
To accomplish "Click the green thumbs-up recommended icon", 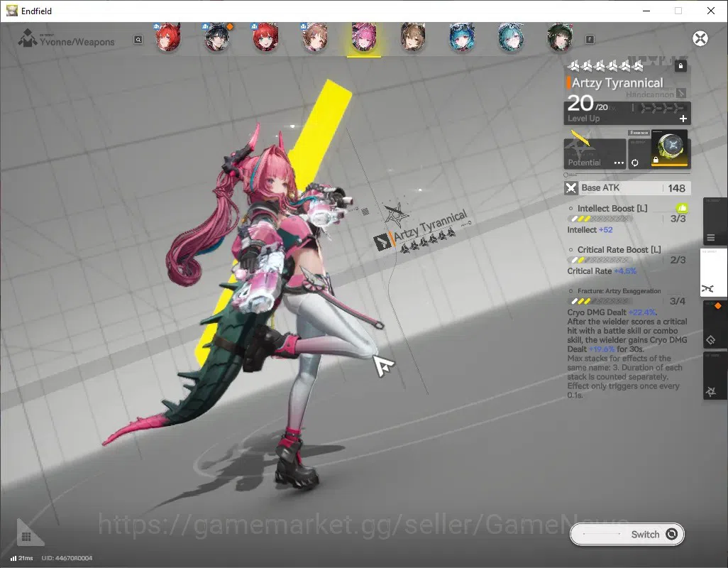I will (x=682, y=208).
